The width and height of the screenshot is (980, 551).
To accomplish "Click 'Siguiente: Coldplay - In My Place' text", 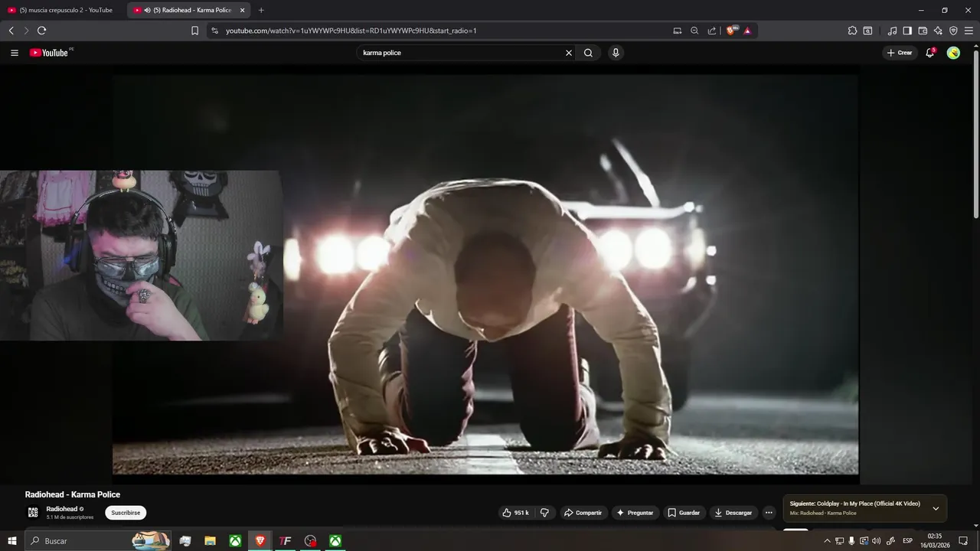I will 854,504.
